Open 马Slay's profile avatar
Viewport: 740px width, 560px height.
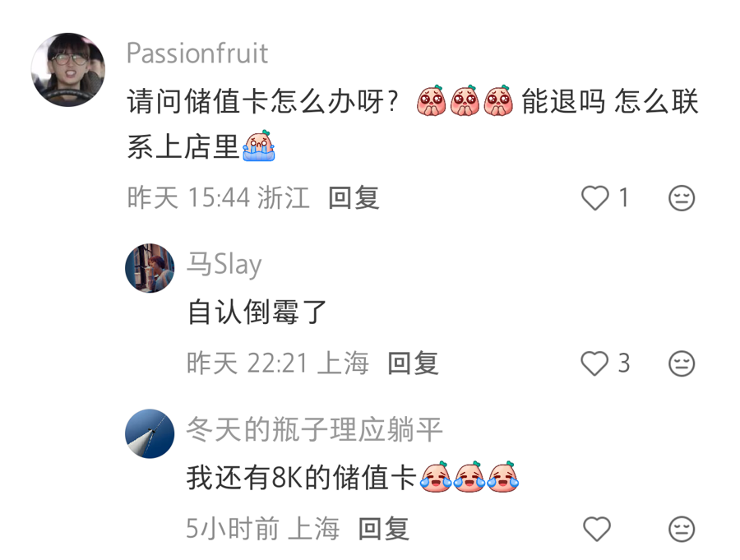pos(150,268)
